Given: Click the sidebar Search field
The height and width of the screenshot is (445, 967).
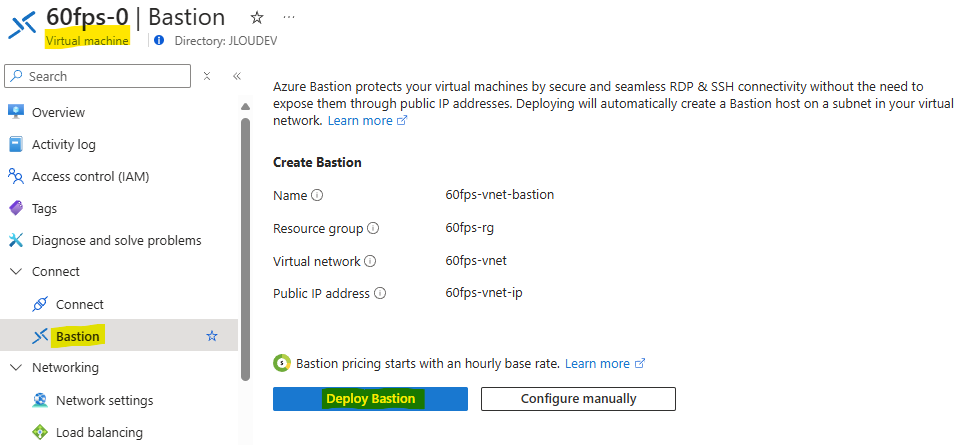Looking at the screenshot, I should (x=97, y=76).
